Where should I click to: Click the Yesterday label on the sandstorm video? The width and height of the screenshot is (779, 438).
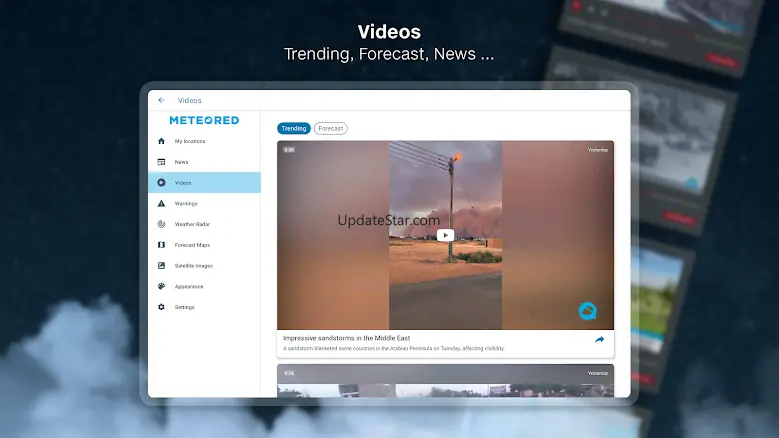pos(598,150)
